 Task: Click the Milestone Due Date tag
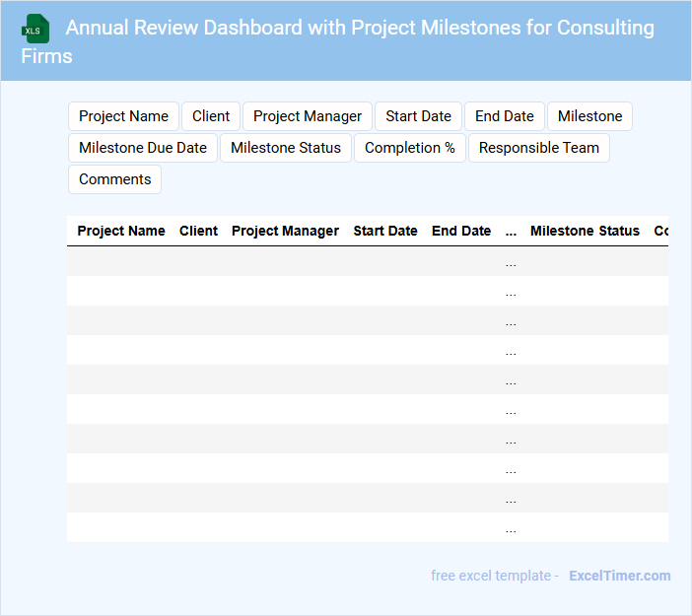pyautogui.click(x=143, y=148)
